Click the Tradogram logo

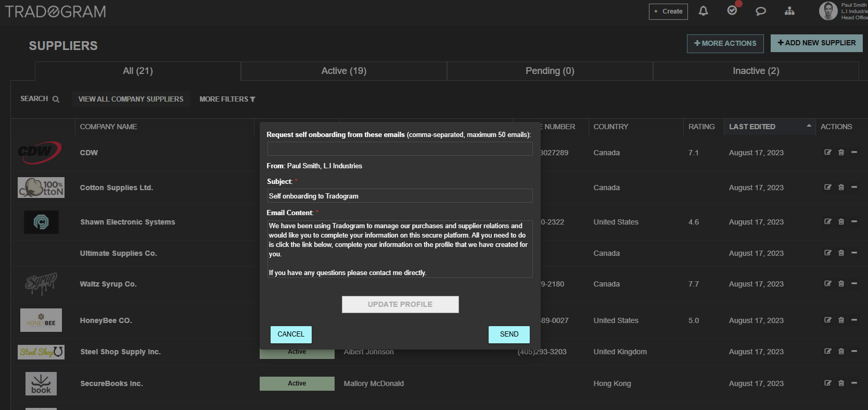click(55, 11)
